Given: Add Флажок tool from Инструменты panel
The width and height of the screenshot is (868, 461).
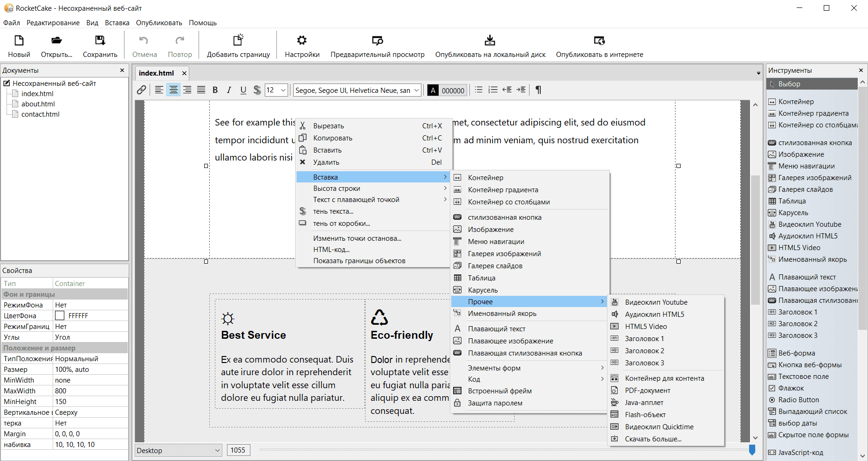Looking at the screenshot, I should coord(791,388).
